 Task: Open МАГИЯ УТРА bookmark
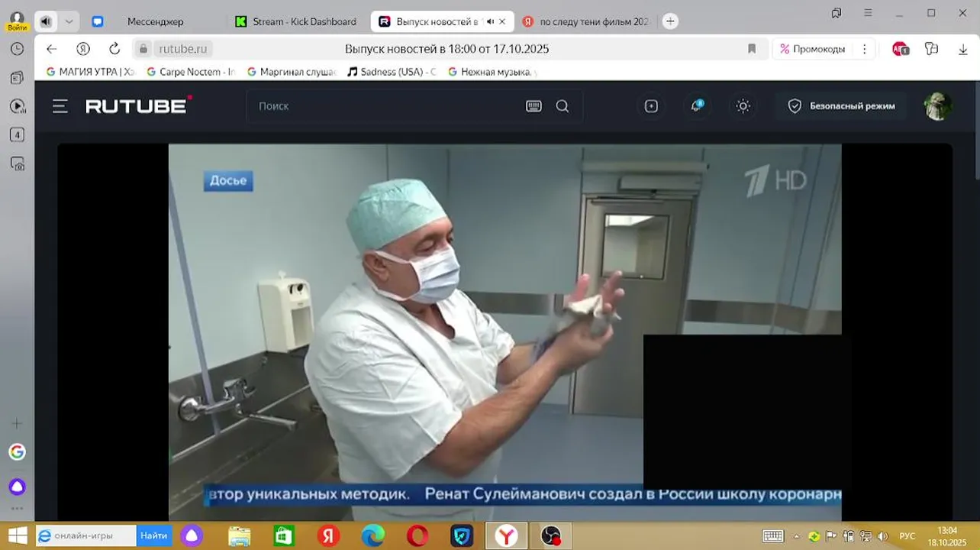pos(90,72)
